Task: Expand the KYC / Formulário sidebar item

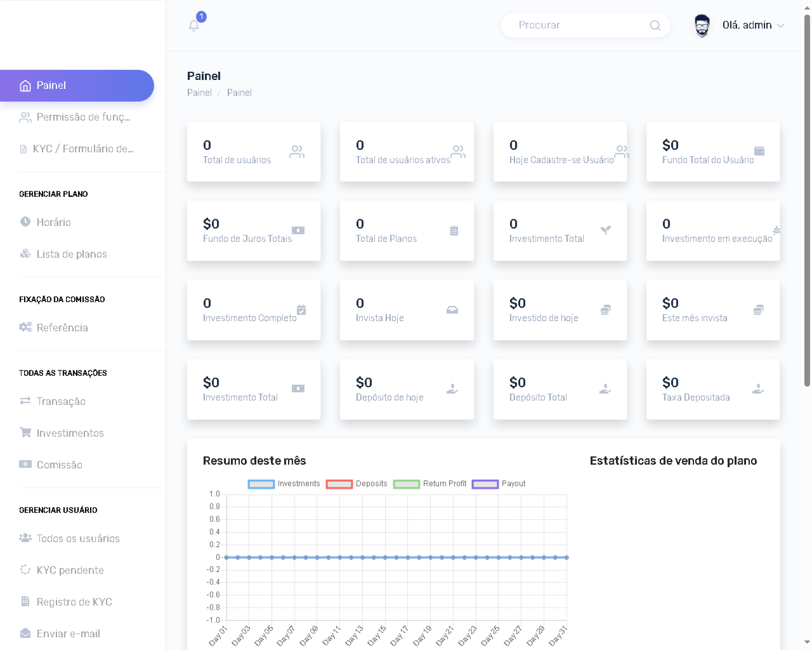Action: tap(83, 149)
